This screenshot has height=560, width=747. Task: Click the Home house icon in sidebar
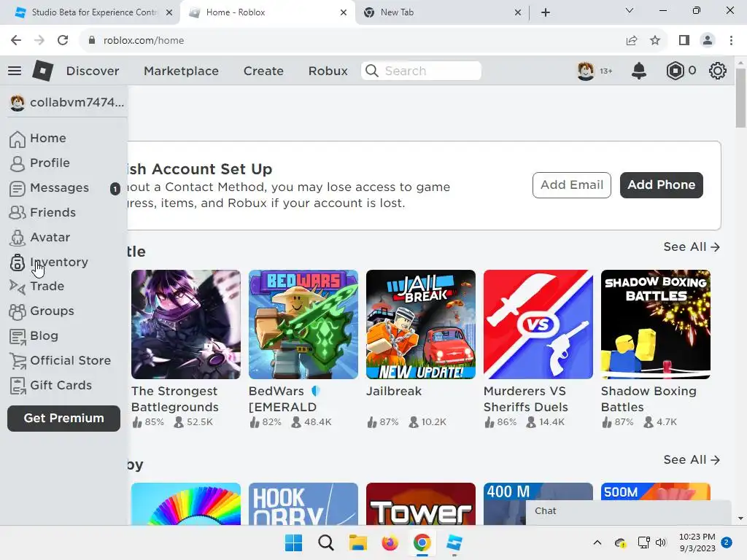(x=18, y=139)
